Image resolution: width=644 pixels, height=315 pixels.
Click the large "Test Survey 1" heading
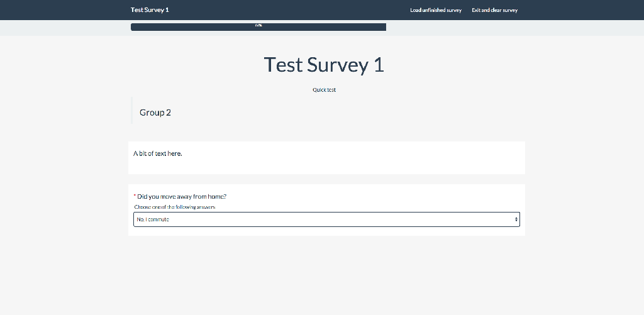[324, 65]
